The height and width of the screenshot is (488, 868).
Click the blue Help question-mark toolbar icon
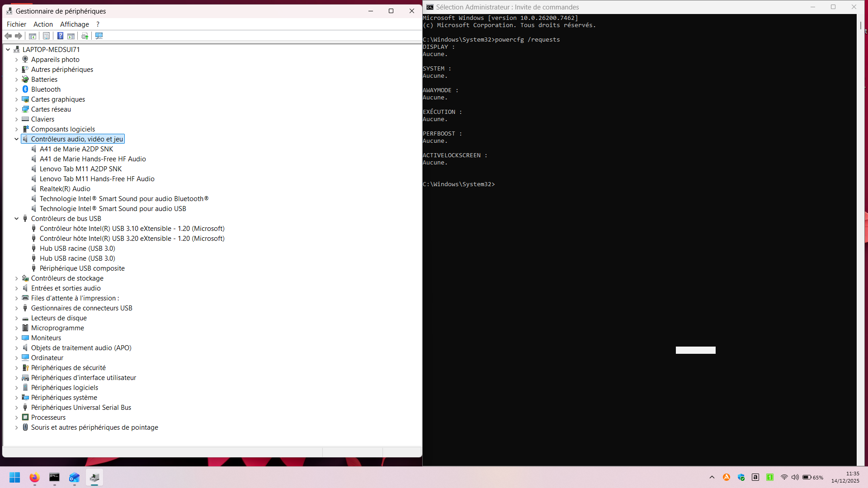pyautogui.click(x=60, y=36)
